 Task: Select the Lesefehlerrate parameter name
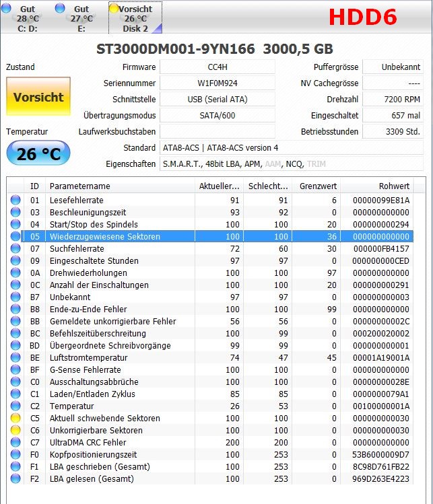click(77, 201)
